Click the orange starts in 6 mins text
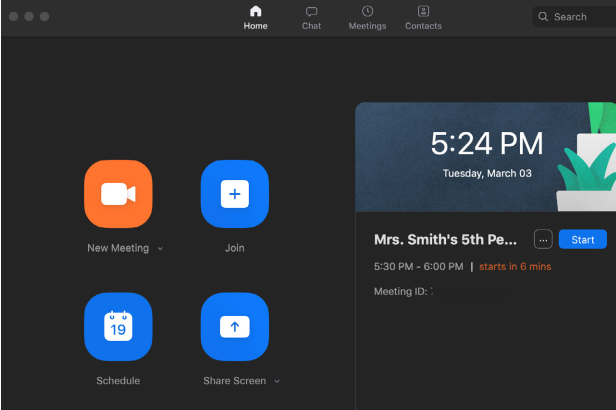The width and height of the screenshot is (616, 410). pyautogui.click(x=515, y=267)
